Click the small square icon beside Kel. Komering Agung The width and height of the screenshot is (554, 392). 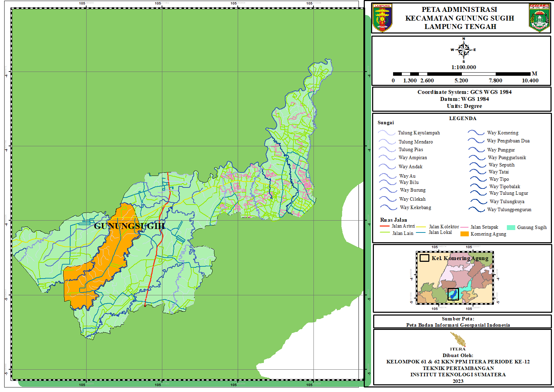tap(424, 258)
